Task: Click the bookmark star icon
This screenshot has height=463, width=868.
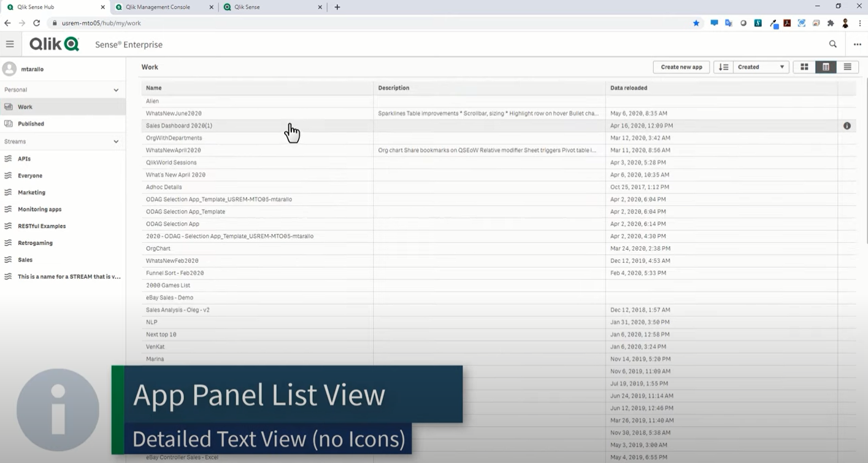Action: [x=696, y=23]
